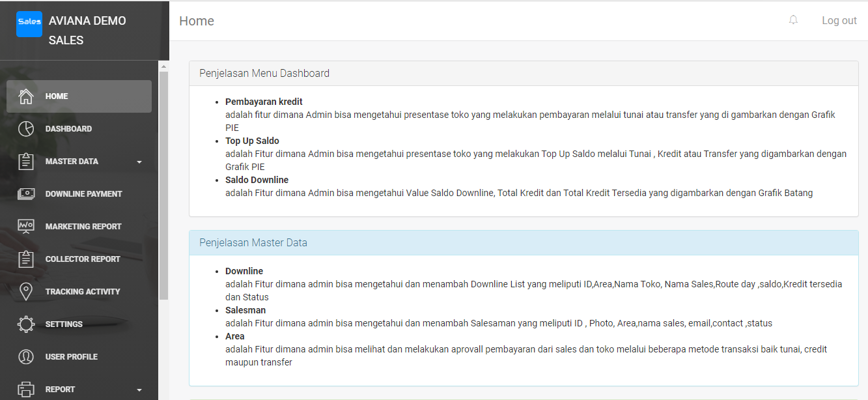Click the Dashboard pie chart icon
Image resolution: width=868 pixels, height=400 pixels.
(x=26, y=129)
